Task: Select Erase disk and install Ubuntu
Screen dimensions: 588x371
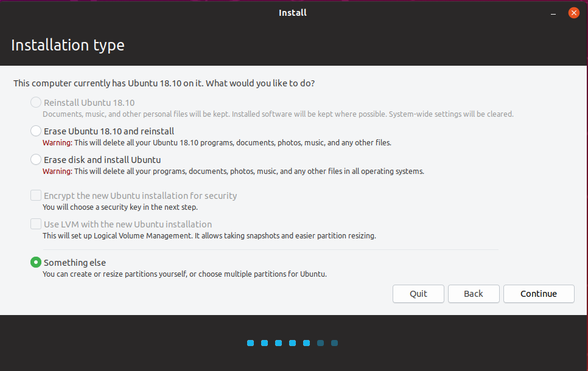Action: (36, 160)
